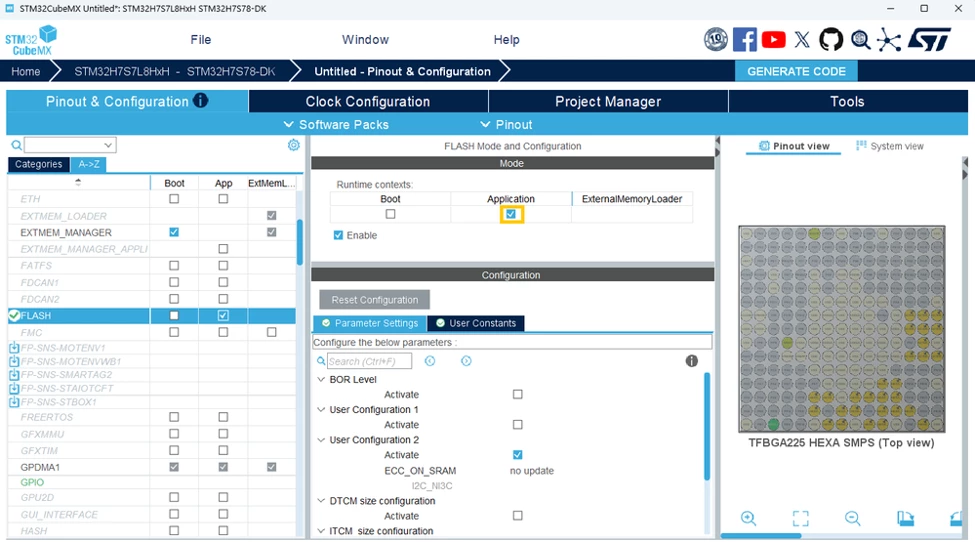The height and width of the screenshot is (542, 975).
Task: Open the YouTube icon link
Action: [774, 39]
